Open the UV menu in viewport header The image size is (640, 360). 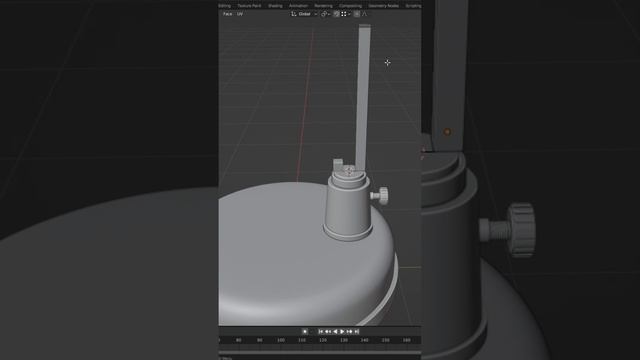point(240,14)
